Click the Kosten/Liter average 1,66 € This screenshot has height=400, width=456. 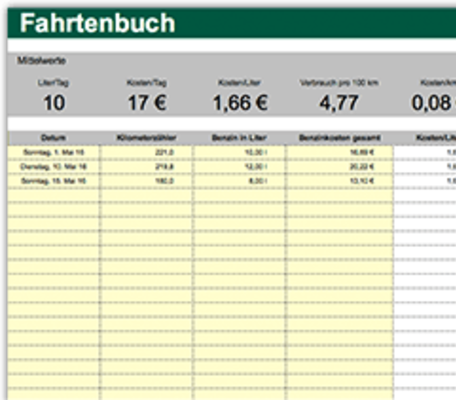click(240, 103)
